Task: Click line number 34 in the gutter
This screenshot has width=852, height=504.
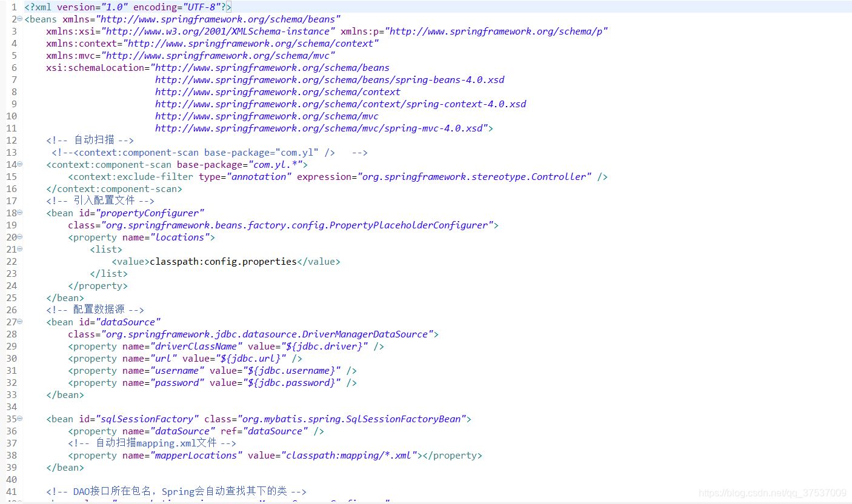Action: coord(12,407)
